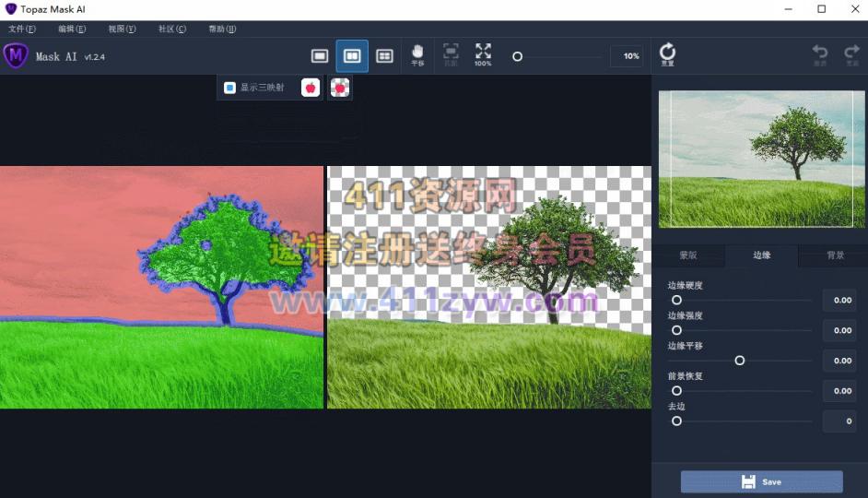Toggle the 显示三映射 checkbox

(230, 89)
